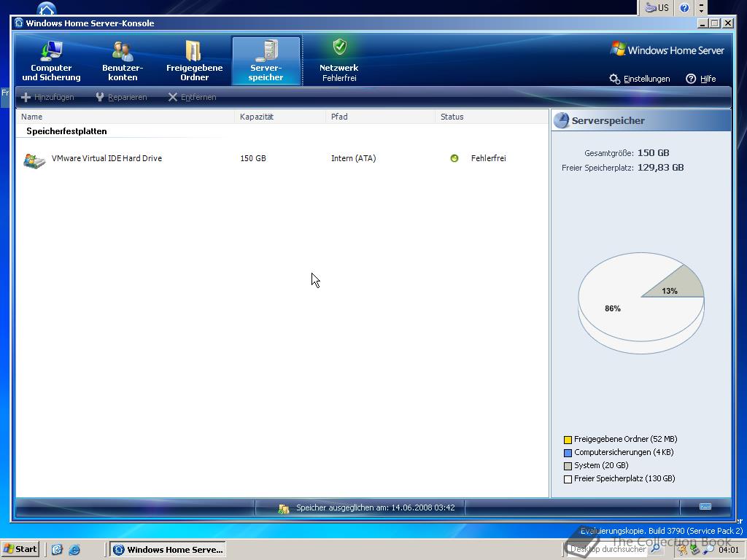Click the desktop search magnifier icon

point(656,549)
